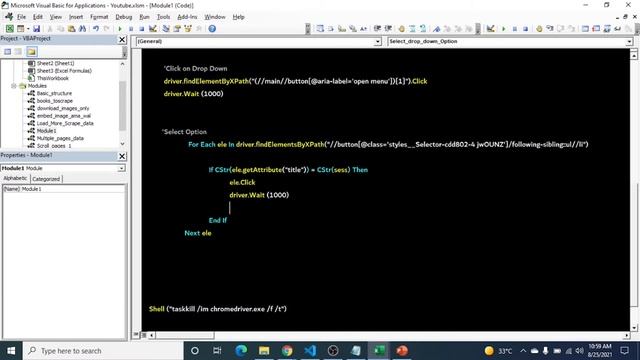Click the Windows taskbar search box

103,351
